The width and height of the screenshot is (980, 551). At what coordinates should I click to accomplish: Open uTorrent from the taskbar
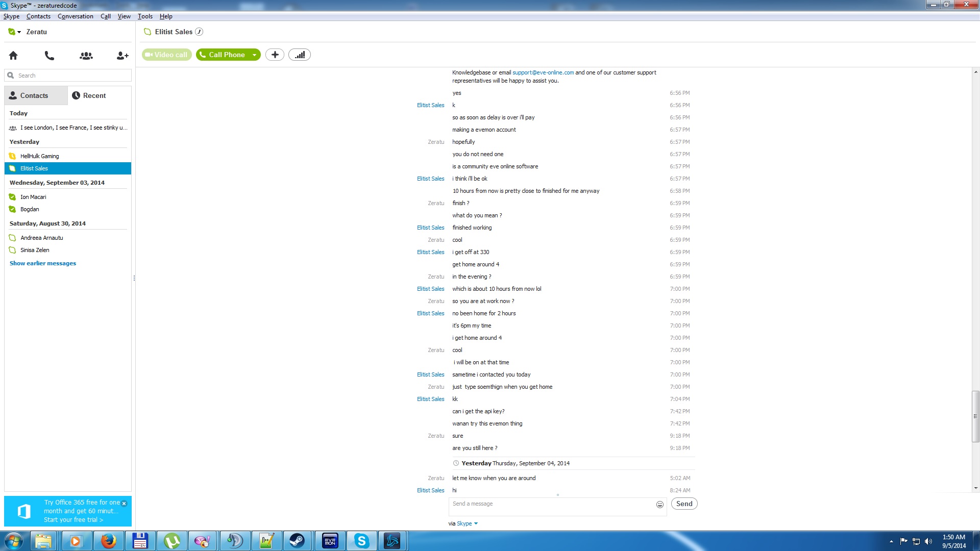point(171,540)
